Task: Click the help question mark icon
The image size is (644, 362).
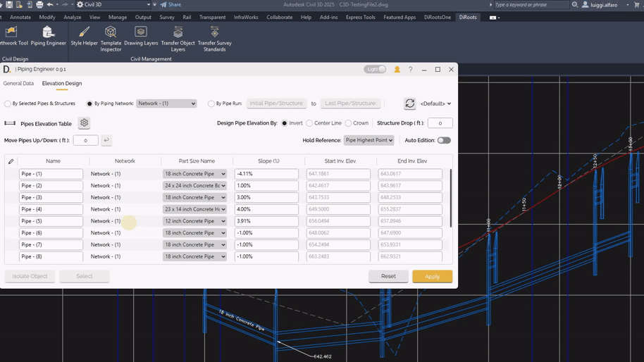Action: [410, 70]
